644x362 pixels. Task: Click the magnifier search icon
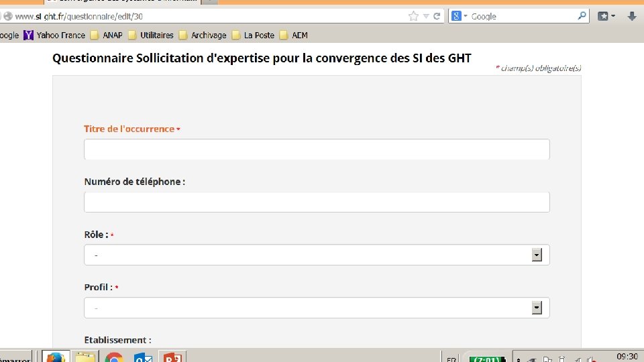[582, 16]
